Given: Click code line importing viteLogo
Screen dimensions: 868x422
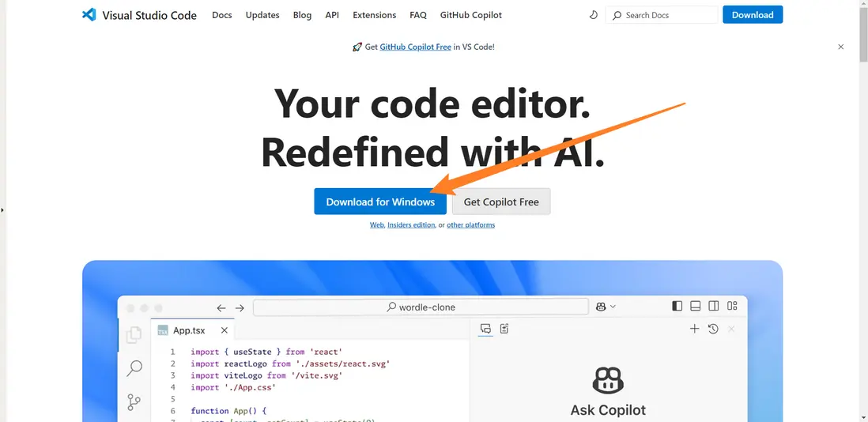Looking at the screenshot, I should point(267,375).
